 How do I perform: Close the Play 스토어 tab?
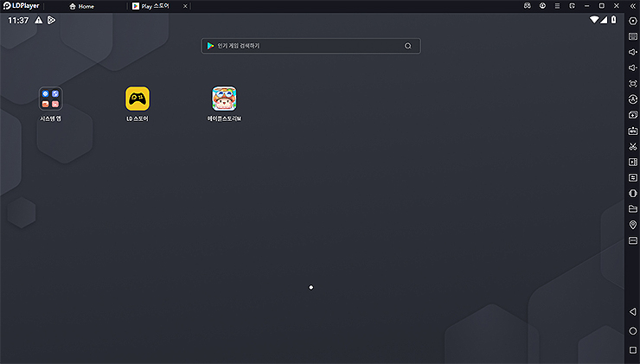[185, 6]
